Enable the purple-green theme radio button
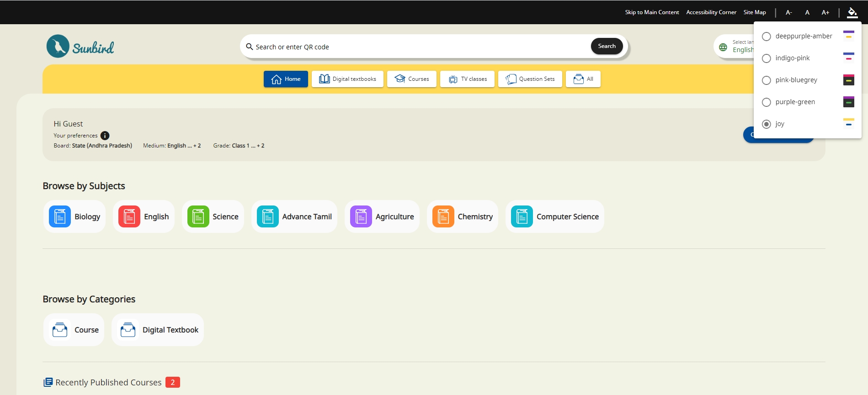Viewport: 868px width, 395px height. tap(767, 102)
